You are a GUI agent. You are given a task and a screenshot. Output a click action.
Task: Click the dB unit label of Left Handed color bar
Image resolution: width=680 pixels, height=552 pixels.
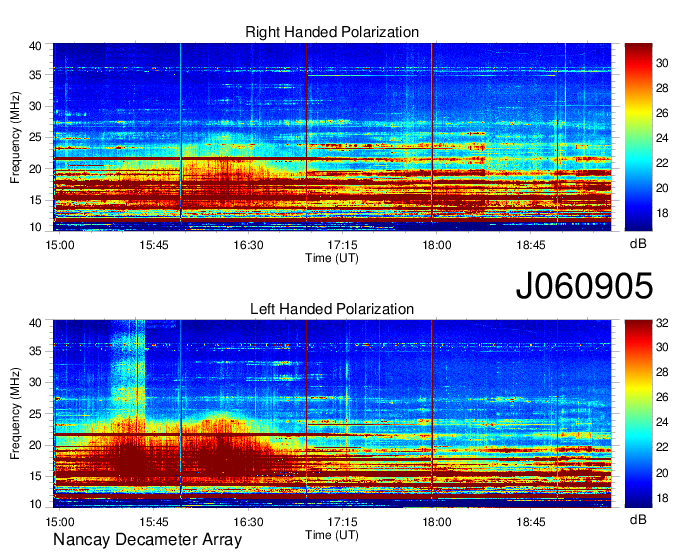[x=638, y=520]
